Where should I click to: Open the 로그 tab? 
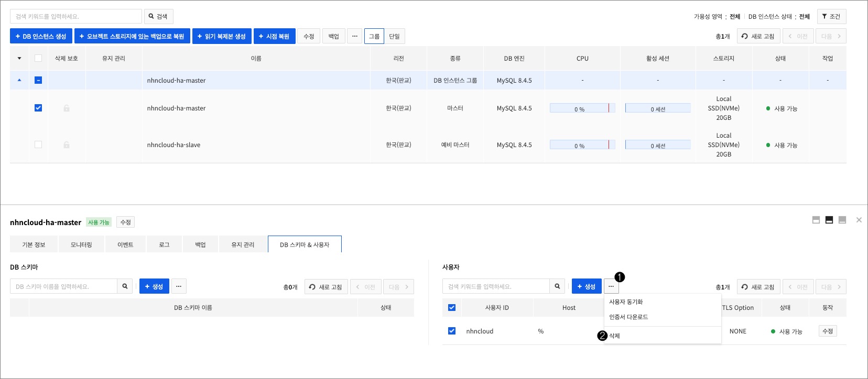click(165, 244)
